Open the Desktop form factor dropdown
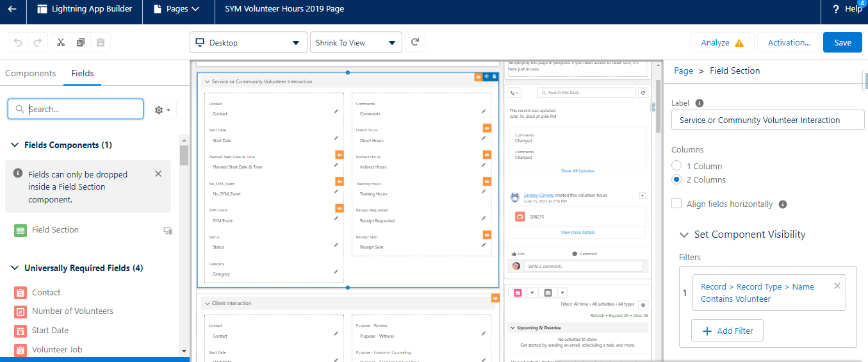 pyautogui.click(x=247, y=42)
